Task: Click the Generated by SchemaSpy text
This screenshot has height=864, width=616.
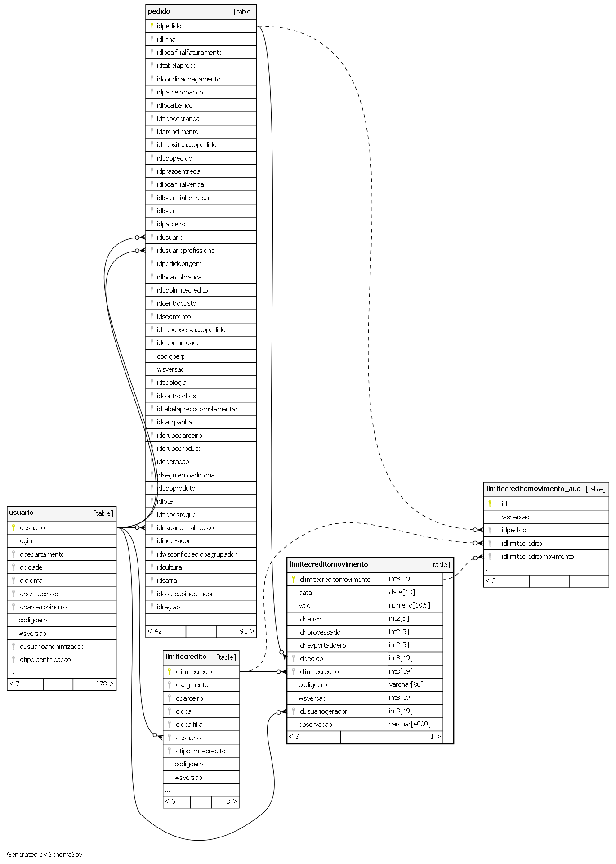Action: 45,854
